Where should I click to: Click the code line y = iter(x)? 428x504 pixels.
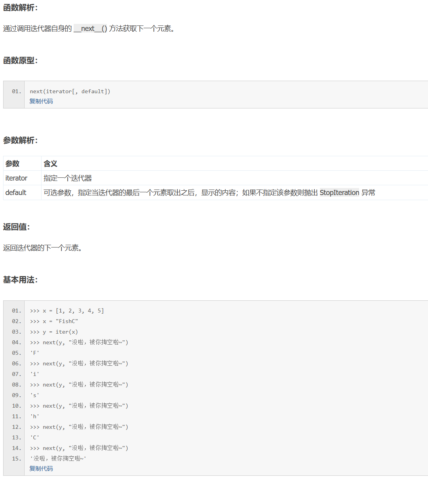pyautogui.click(x=54, y=332)
